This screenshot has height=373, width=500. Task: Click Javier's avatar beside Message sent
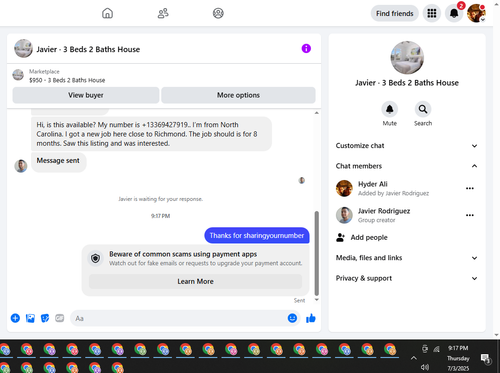(21, 166)
